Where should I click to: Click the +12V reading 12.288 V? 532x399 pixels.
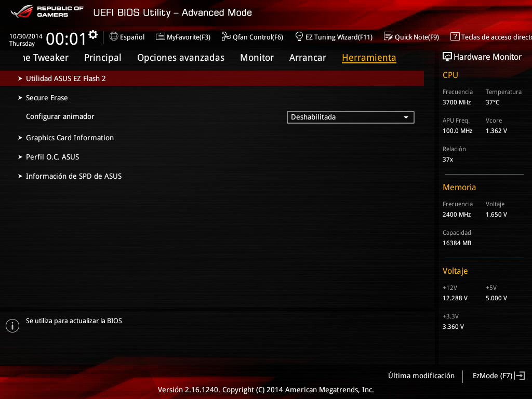pyautogui.click(x=455, y=298)
